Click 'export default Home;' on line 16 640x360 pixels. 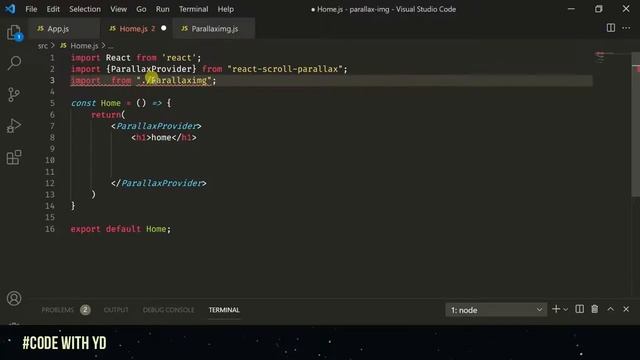coord(121,229)
